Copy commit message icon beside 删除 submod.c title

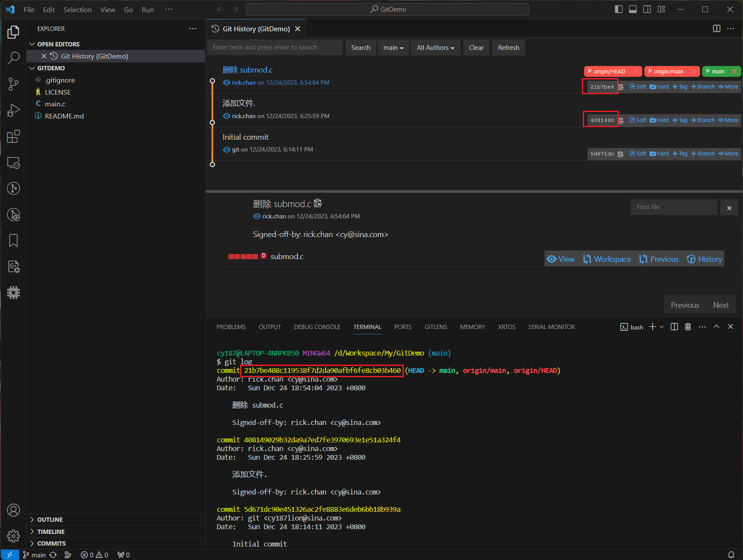pos(318,203)
